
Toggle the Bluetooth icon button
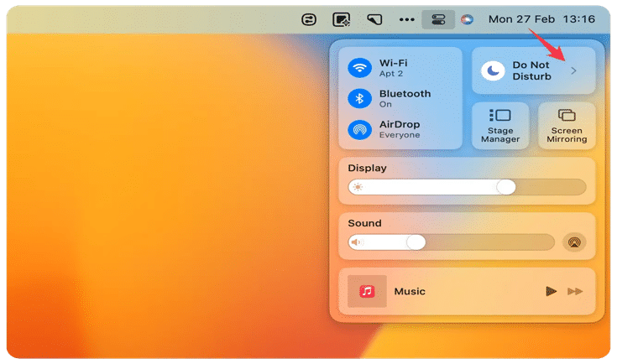[360, 99]
